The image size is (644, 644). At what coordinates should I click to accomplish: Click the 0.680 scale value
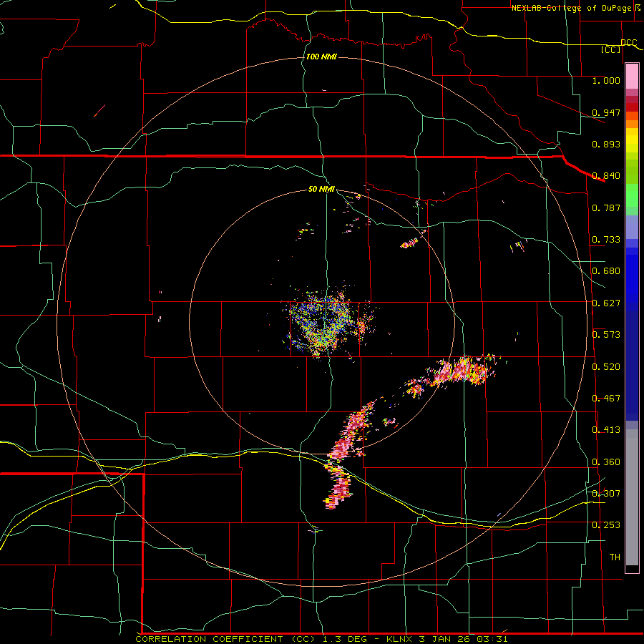[x=606, y=271]
